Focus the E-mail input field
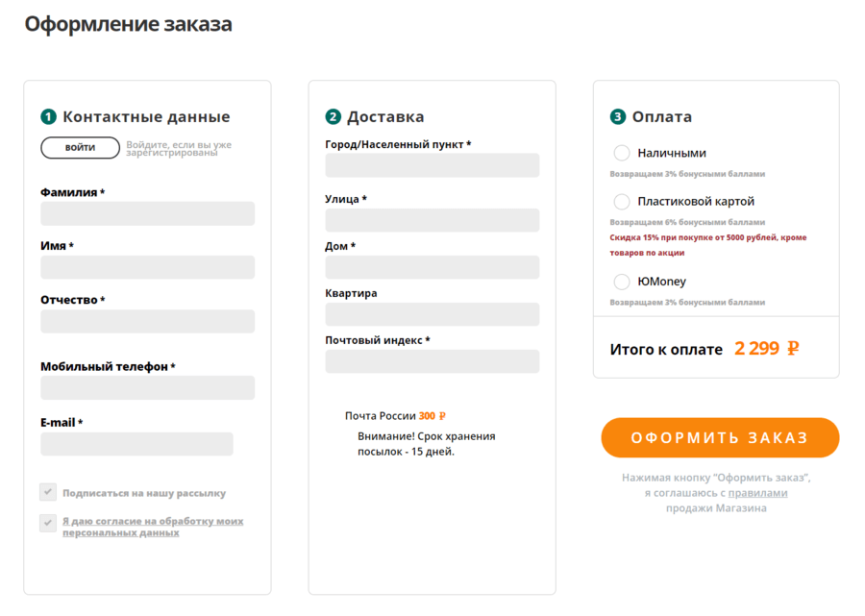Viewport: 865px width, 616px height. tap(136, 444)
